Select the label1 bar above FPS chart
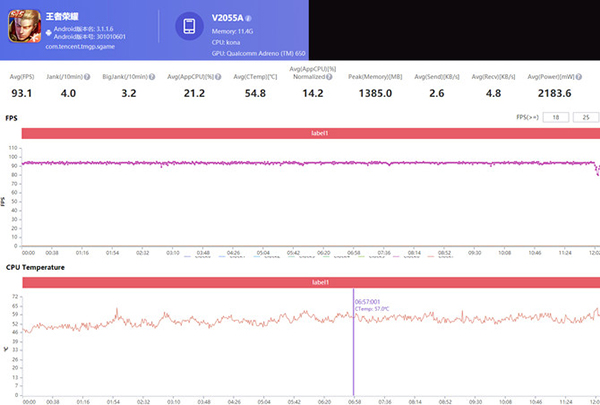The height and width of the screenshot is (405, 600). [x=308, y=133]
